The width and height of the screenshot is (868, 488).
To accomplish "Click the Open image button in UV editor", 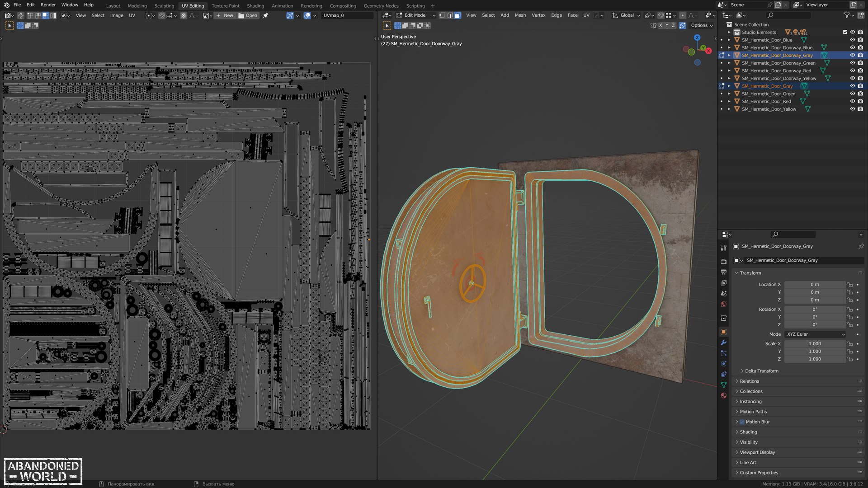I will [248, 15].
